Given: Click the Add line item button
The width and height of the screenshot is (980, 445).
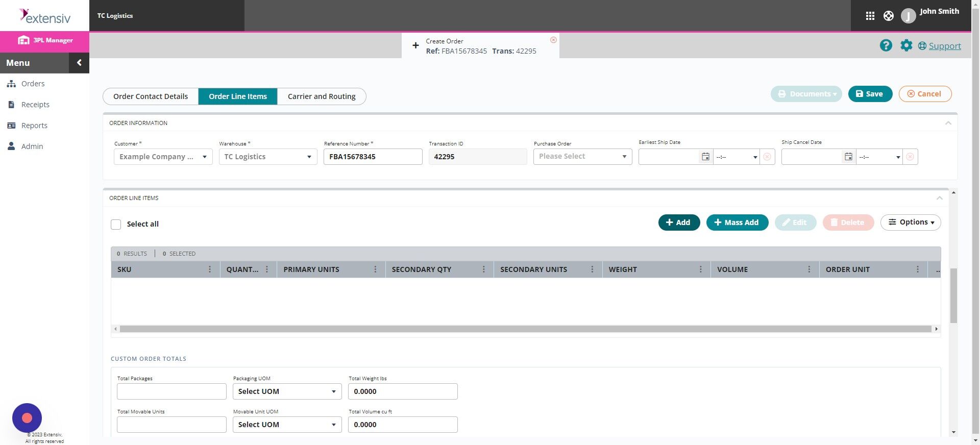Looking at the screenshot, I should pos(679,222).
